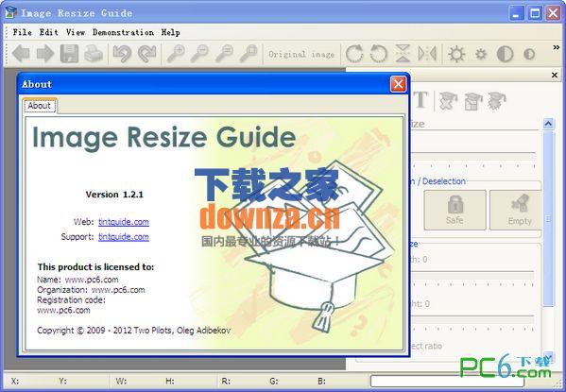Click the side panel vertical scrollbar thumb
The image size is (566, 392).
[x=549, y=218]
